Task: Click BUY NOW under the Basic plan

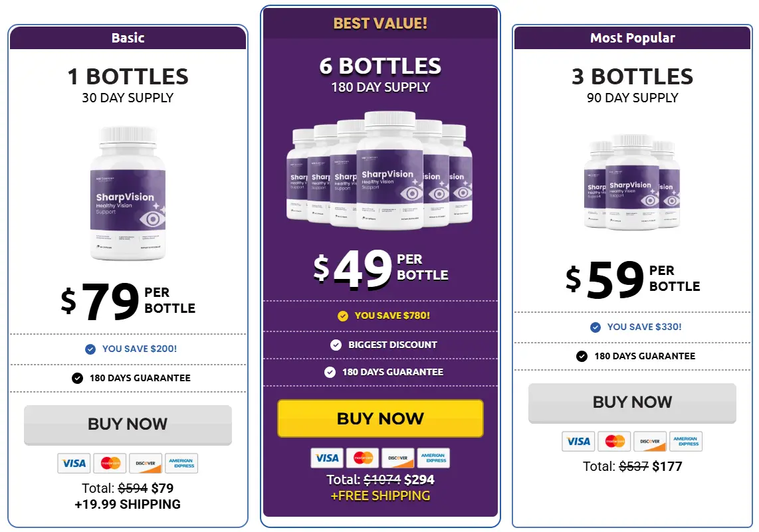Action: 128,424
